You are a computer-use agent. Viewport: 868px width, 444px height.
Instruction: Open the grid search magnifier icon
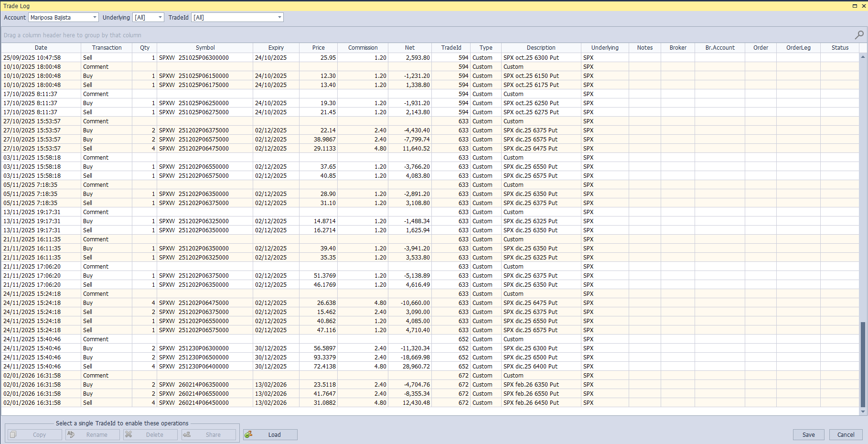[x=859, y=35]
